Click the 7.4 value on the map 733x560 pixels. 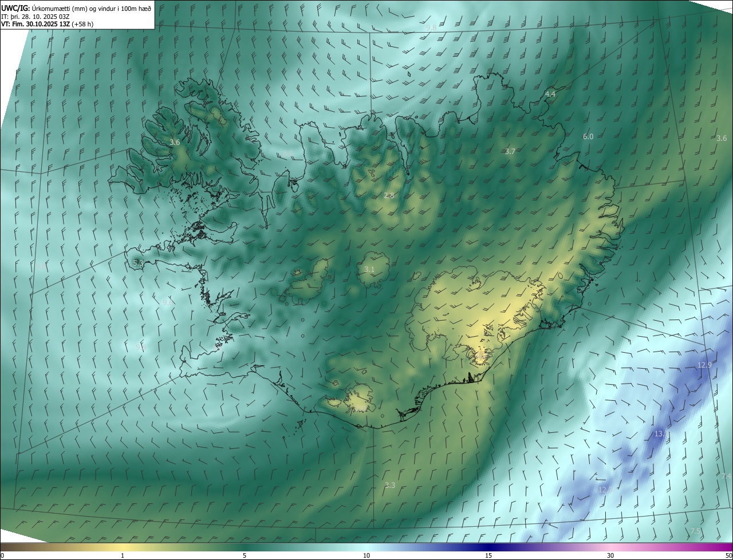point(726,476)
